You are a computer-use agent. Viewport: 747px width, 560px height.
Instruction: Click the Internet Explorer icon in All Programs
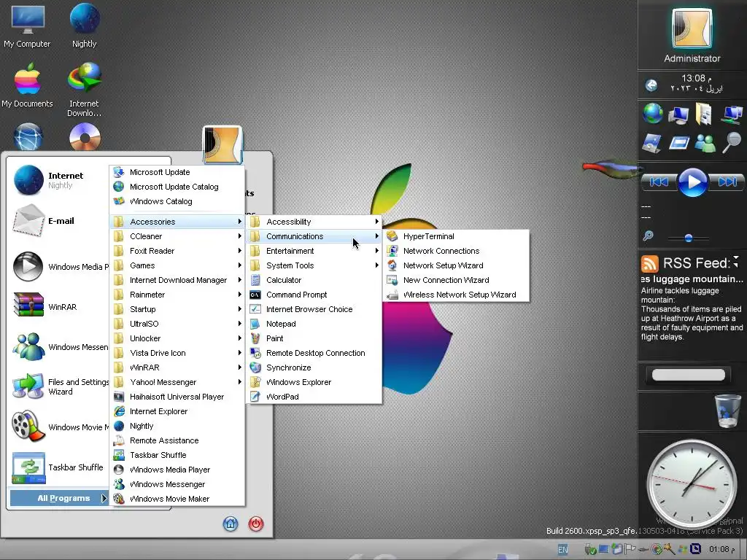click(119, 411)
